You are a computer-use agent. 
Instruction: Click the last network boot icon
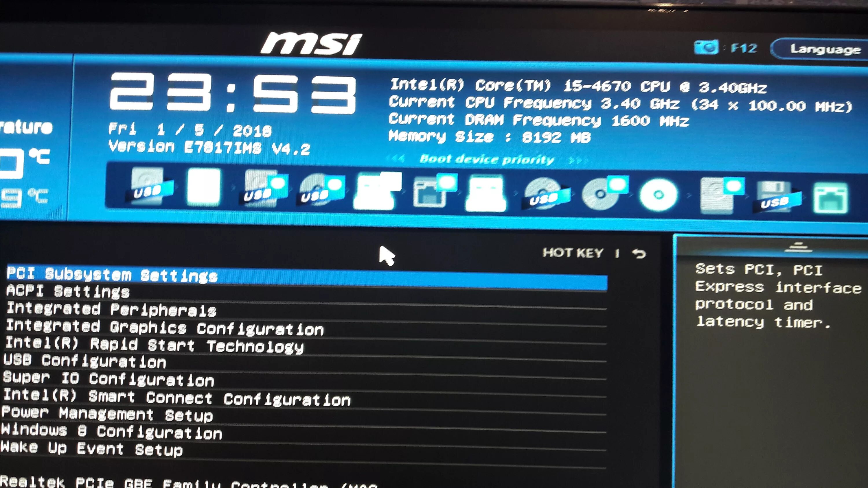pyautogui.click(x=831, y=198)
